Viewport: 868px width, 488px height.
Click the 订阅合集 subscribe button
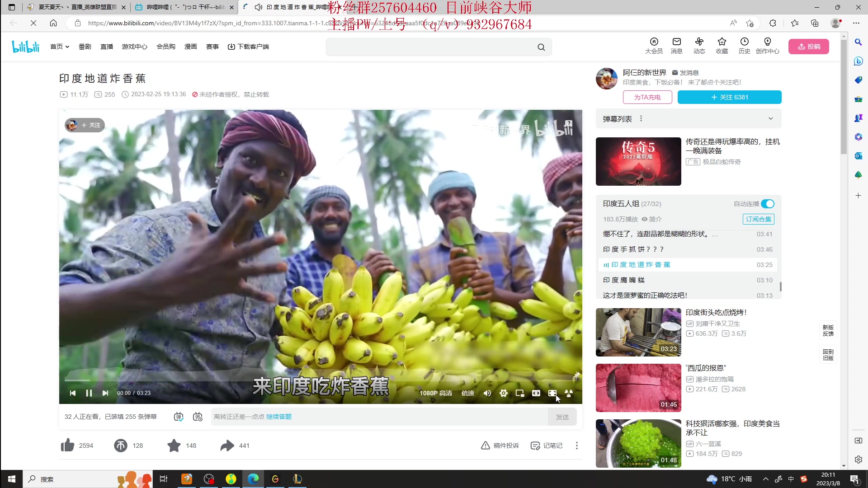(x=758, y=219)
